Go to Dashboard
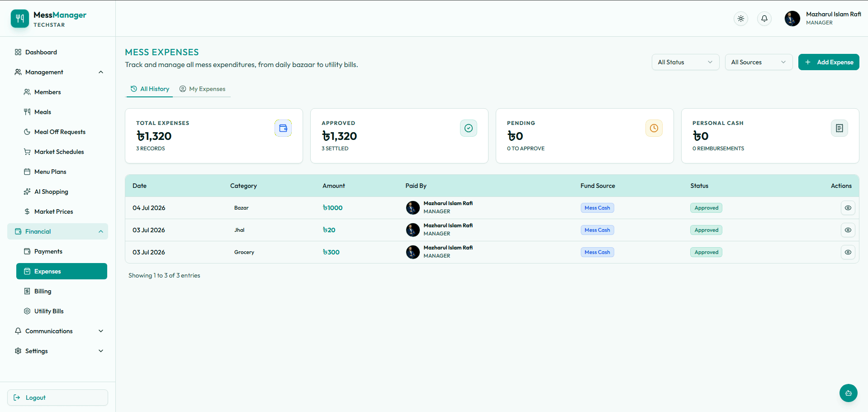Image resolution: width=868 pixels, height=412 pixels. tap(58, 52)
